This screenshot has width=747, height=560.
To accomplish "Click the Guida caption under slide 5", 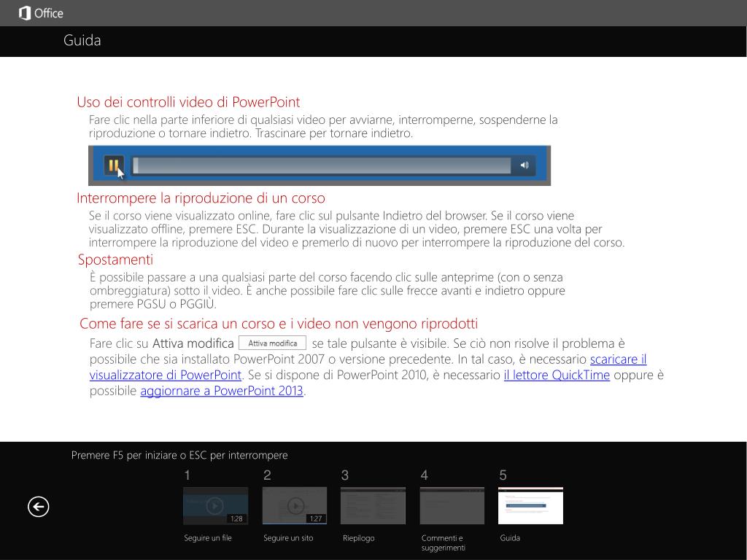I will (510, 538).
